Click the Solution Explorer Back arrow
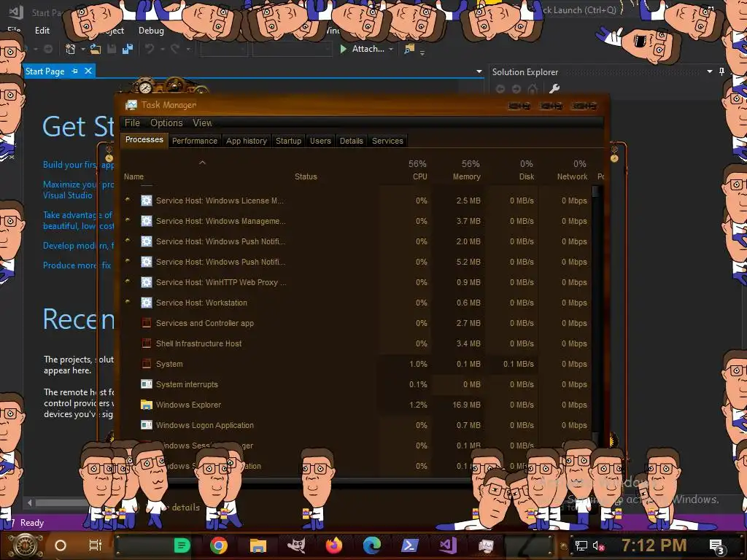 (500, 88)
